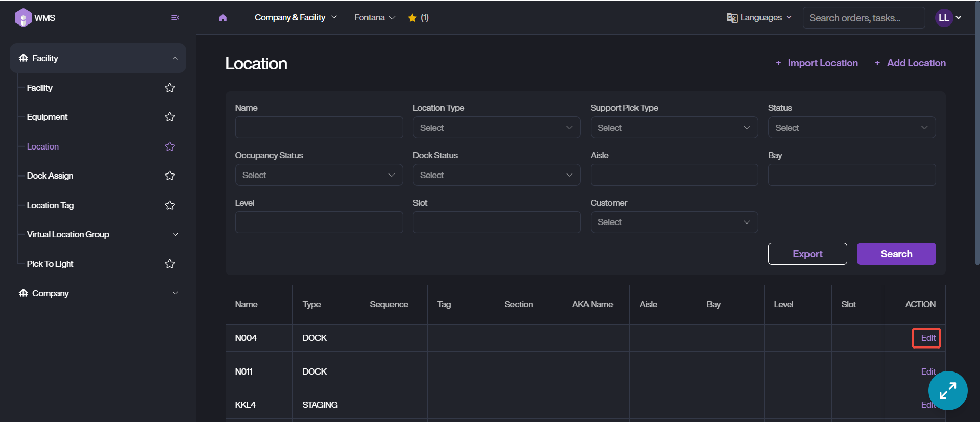Screen dimensions: 980x422
Task: Open the Location Type dropdown
Action: point(496,128)
